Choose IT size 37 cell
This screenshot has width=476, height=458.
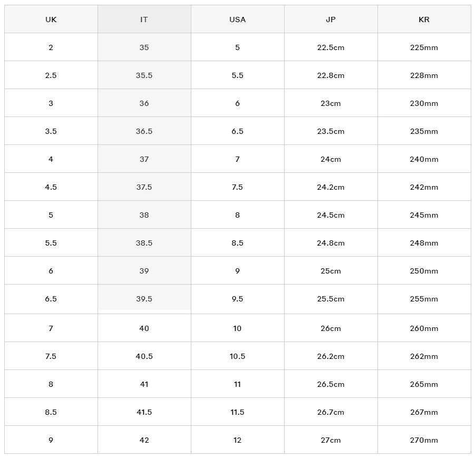point(144,159)
